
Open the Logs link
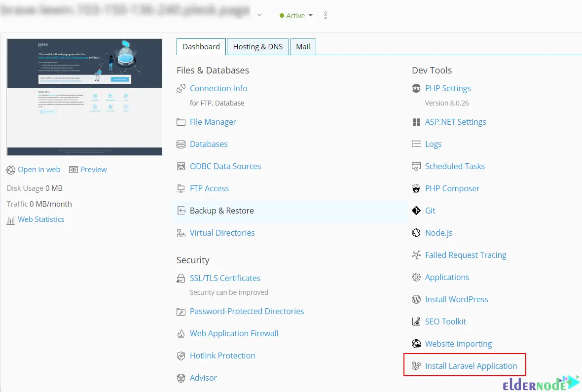pos(433,144)
